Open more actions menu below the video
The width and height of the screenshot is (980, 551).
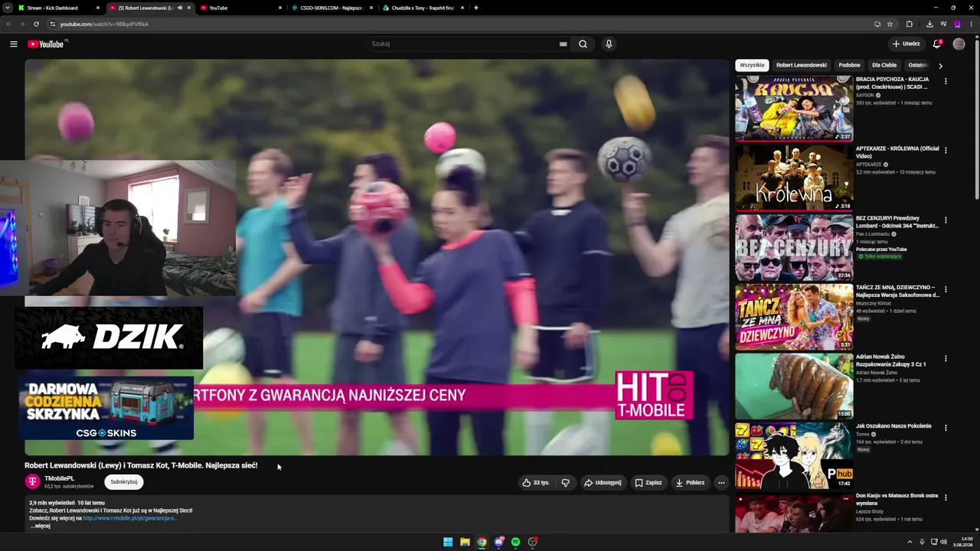[x=721, y=483]
